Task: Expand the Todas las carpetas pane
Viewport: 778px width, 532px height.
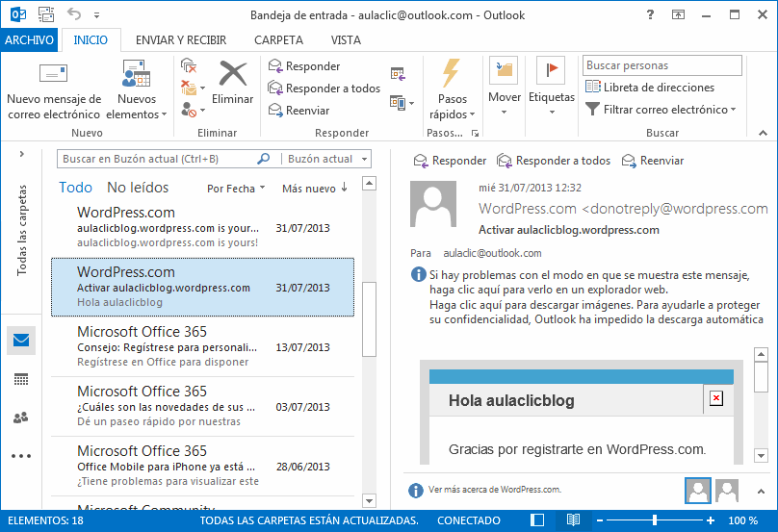Action: [22, 154]
